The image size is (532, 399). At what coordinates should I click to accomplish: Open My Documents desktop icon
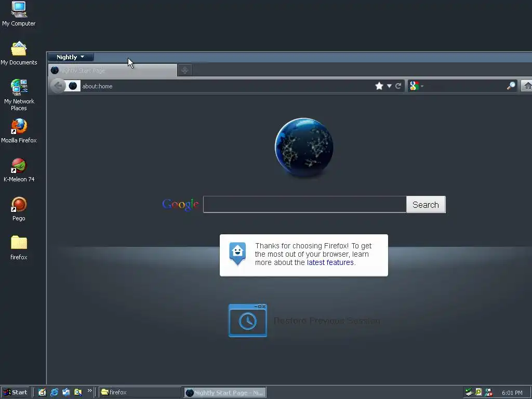click(x=19, y=54)
